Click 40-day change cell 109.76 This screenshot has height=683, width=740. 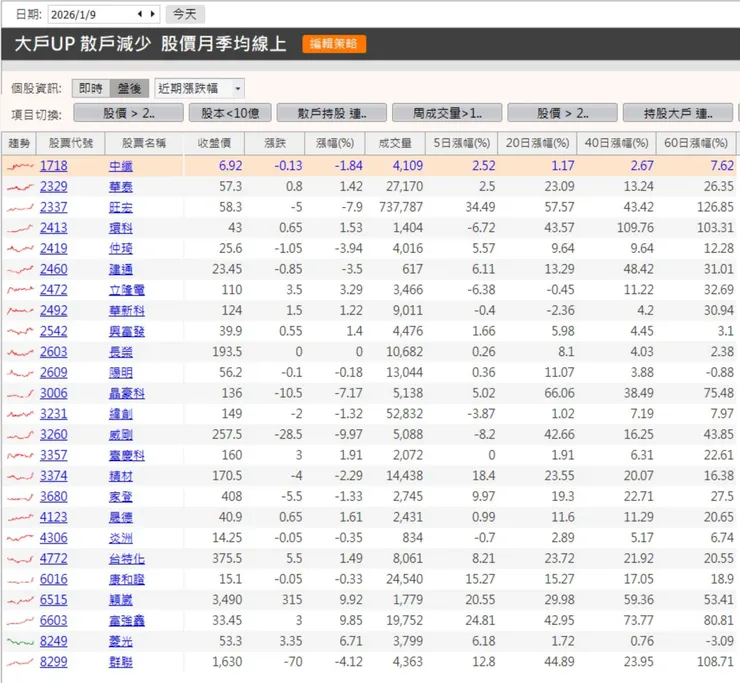(635, 228)
